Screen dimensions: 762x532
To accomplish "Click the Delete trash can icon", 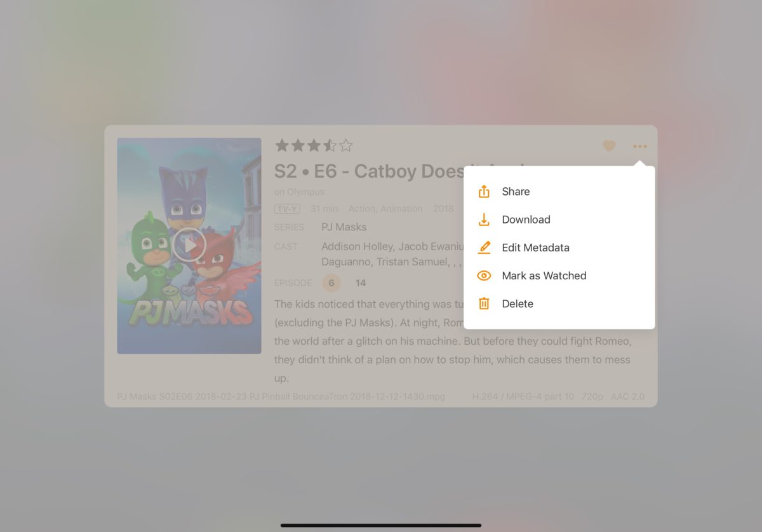I will [484, 303].
